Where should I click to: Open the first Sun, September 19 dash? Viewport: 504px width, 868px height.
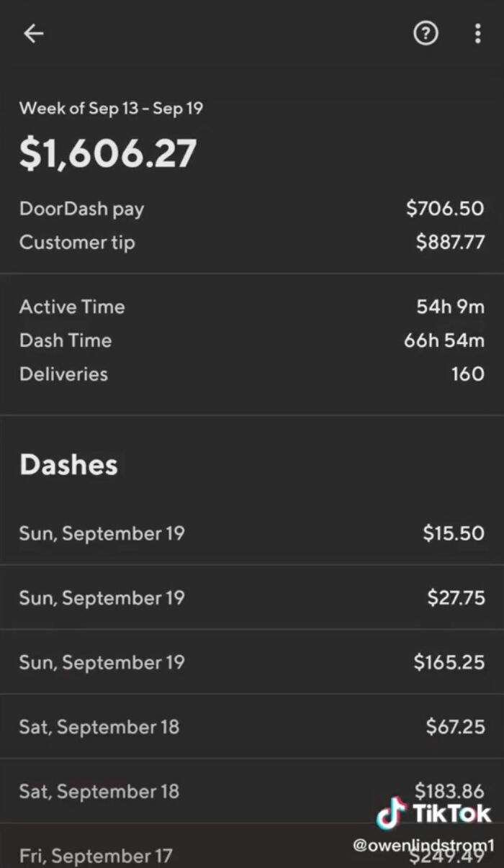252,533
